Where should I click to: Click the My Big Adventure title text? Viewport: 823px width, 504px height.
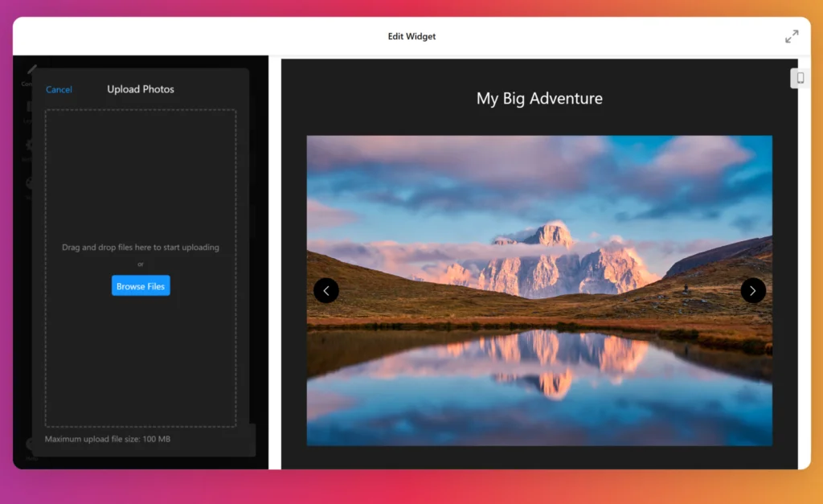[x=539, y=98]
